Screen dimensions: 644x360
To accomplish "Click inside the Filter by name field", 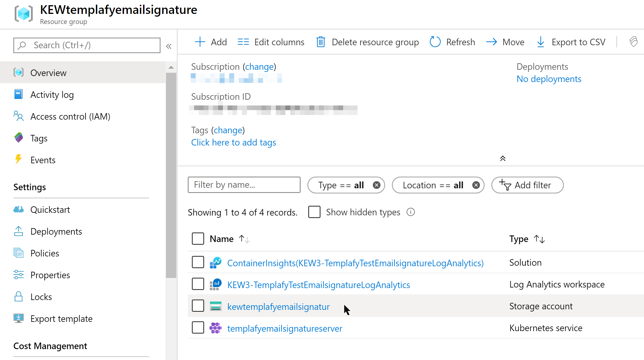I will coord(244,185).
